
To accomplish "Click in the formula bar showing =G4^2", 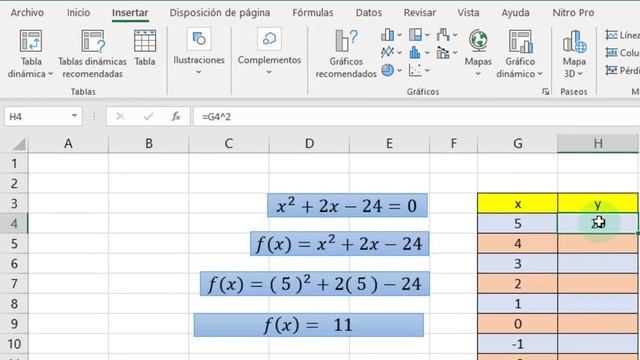I will (416, 117).
